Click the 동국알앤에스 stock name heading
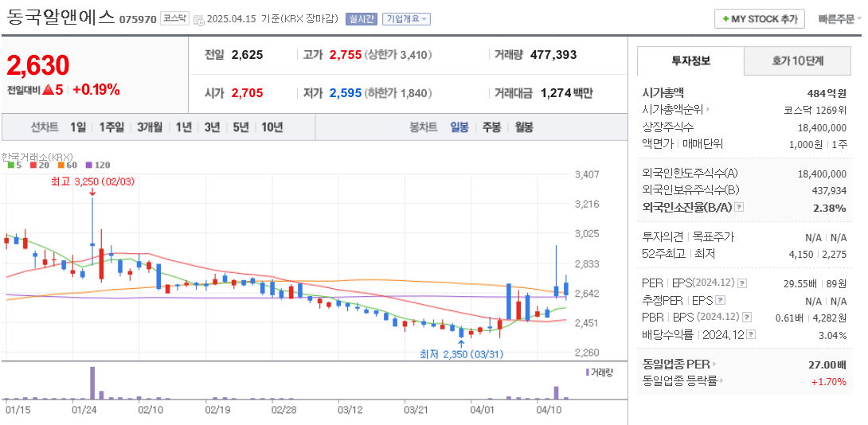The image size is (868, 425). pos(61,18)
